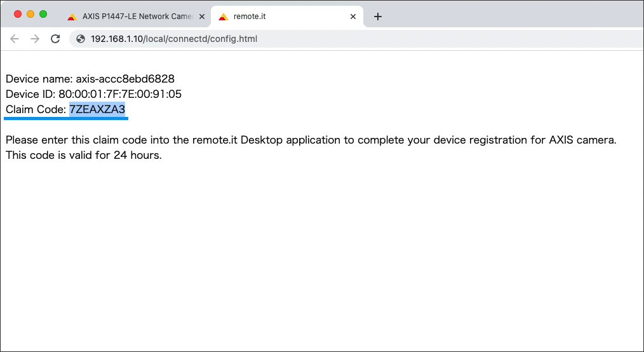The image size is (644, 352).
Task: Close the AXIS P1447-LE Network Camera tab
Action: (x=202, y=17)
